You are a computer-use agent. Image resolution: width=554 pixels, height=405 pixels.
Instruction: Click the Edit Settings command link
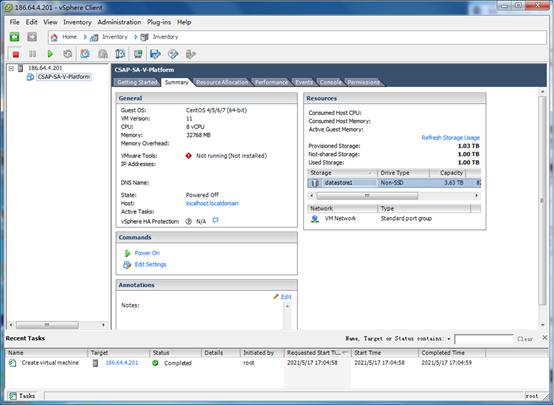[150, 265]
